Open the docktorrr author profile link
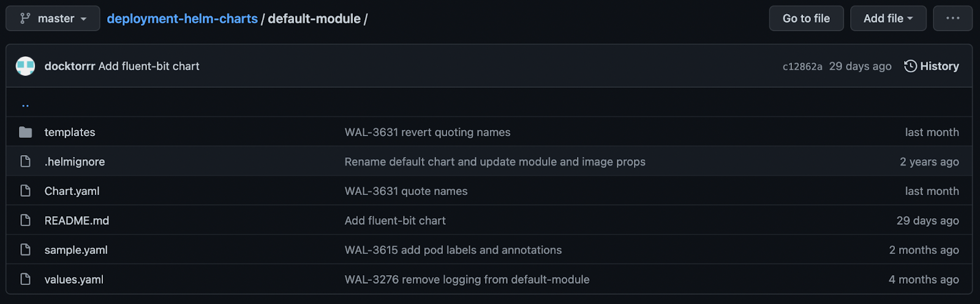The width and height of the screenshot is (980, 304). coord(70,66)
